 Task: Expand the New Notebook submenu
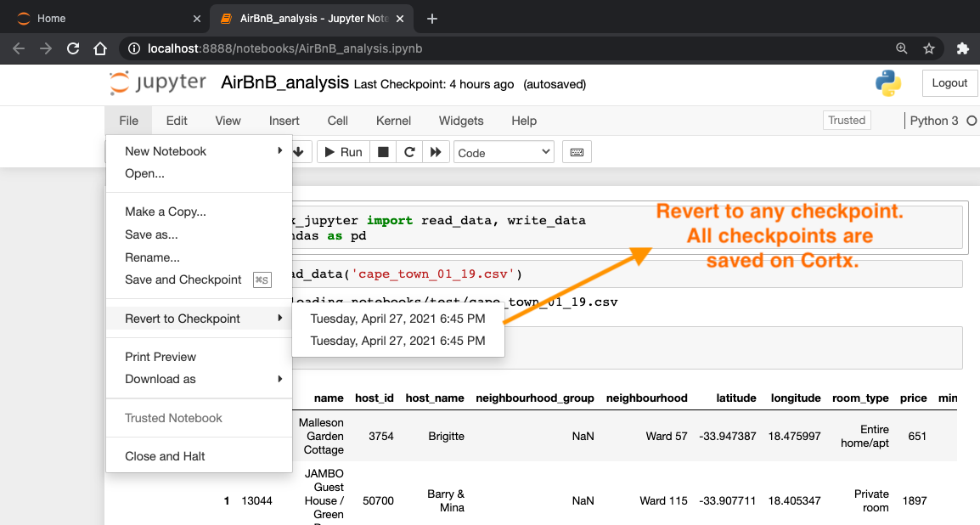click(x=199, y=151)
